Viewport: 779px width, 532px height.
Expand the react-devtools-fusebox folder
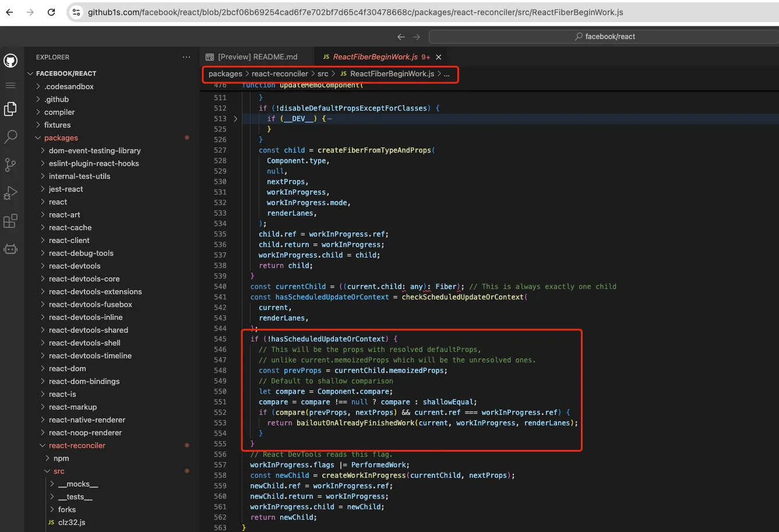pyautogui.click(x=112, y=304)
